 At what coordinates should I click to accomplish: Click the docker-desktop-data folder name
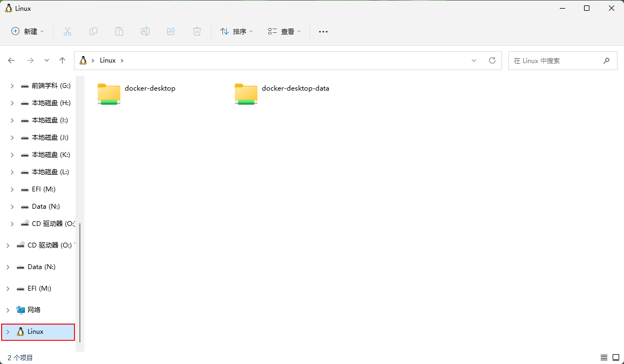(x=295, y=88)
